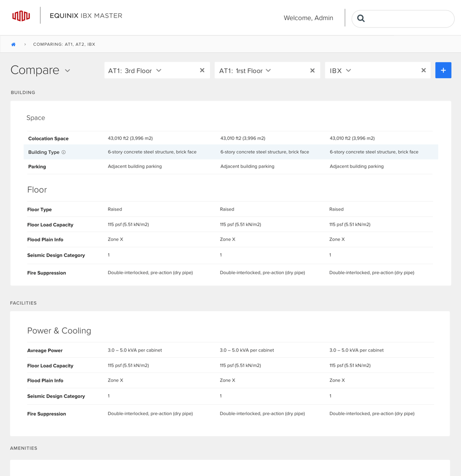Click Colocation Space value under AT1: 3rd Floor
The image size is (461, 476).
coord(130,138)
